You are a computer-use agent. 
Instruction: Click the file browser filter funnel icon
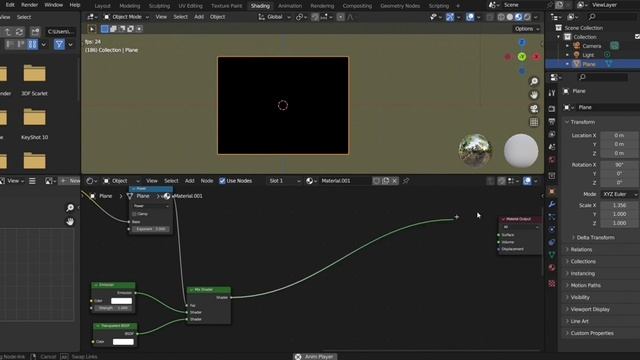click(x=59, y=44)
